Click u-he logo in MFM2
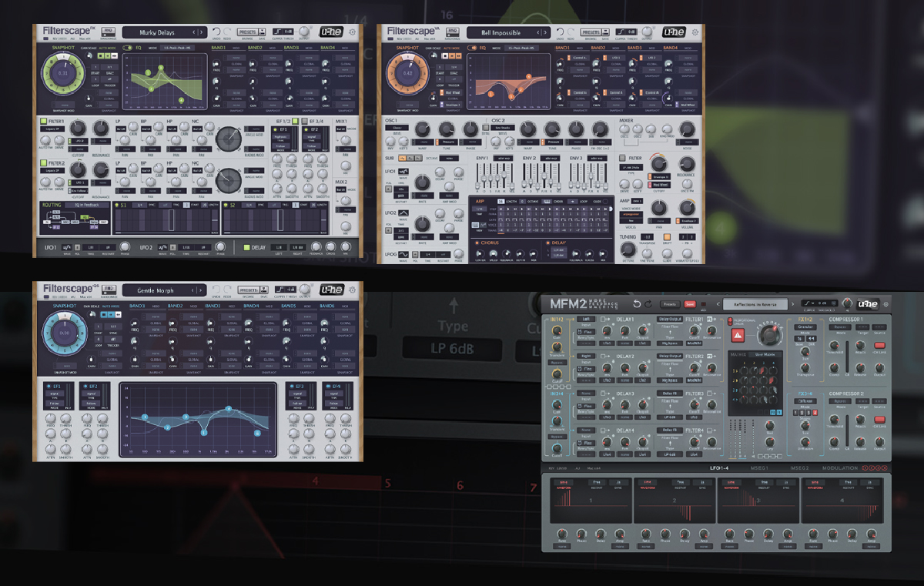Image resolution: width=924 pixels, height=586 pixels. (867, 304)
